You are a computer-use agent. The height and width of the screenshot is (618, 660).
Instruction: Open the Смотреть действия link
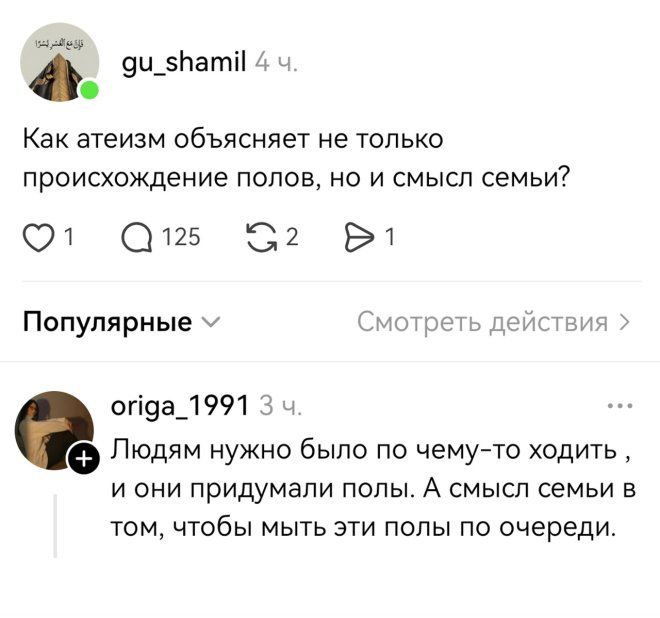tap(482, 322)
